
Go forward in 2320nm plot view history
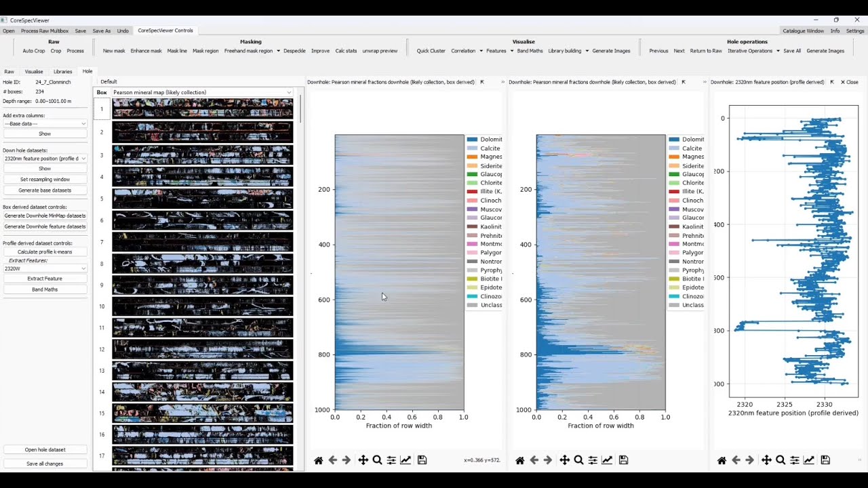click(x=750, y=460)
